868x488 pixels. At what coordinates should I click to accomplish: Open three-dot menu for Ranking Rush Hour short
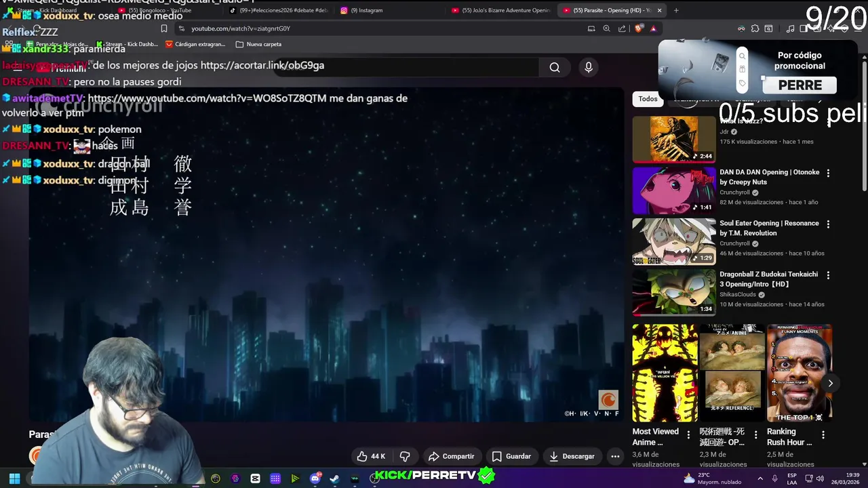tap(823, 434)
